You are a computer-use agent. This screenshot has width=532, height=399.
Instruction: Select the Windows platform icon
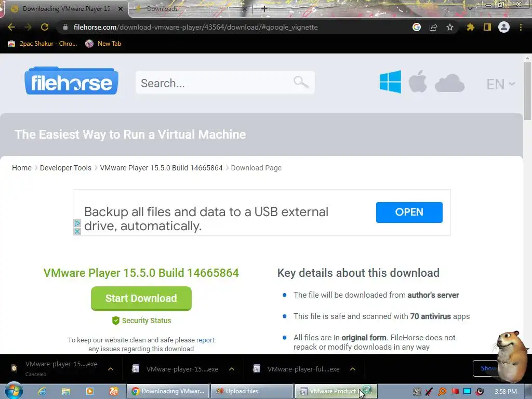tap(391, 82)
